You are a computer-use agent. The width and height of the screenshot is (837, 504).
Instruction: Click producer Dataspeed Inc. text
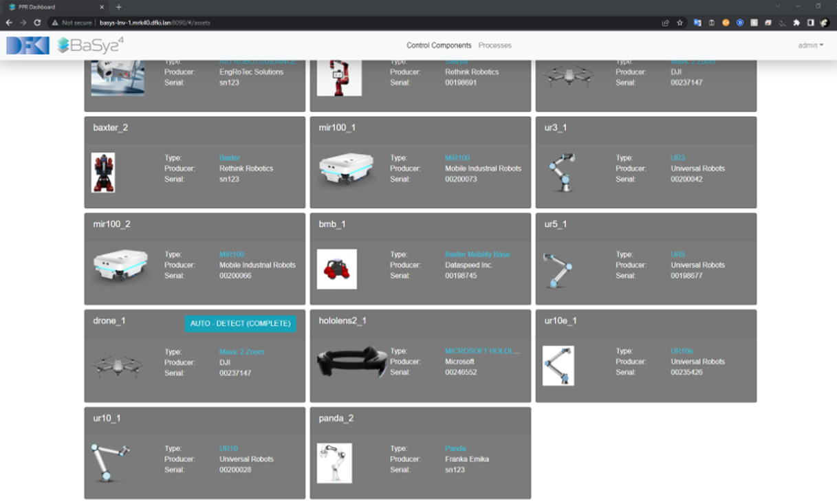pyautogui.click(x=469, y=265)
